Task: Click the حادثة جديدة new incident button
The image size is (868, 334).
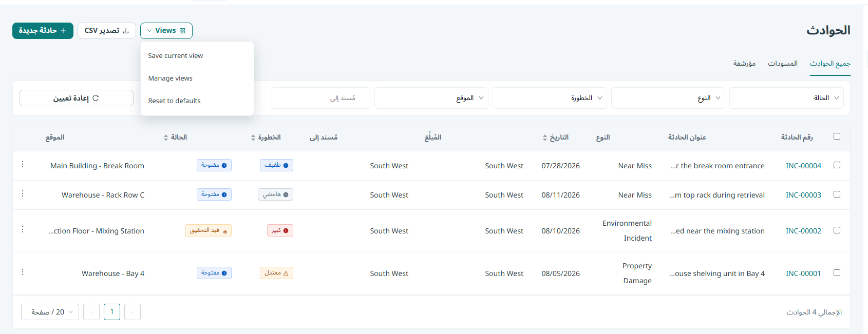Action: coord(43,31)
